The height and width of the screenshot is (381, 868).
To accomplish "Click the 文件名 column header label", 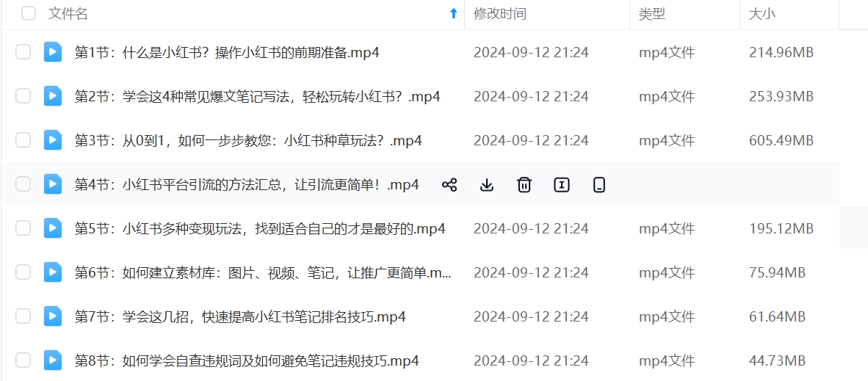I will tap(68, 14).
